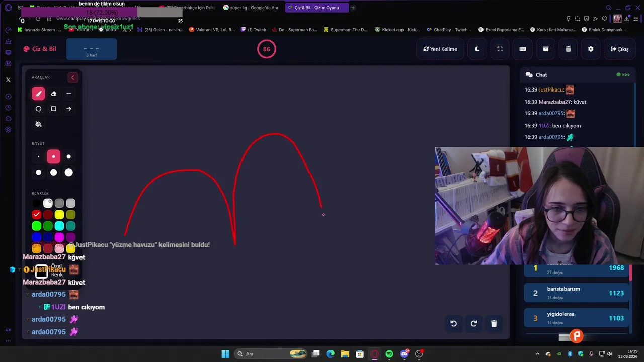
Task: Open a new browser tab
Action: pos(353,8)
